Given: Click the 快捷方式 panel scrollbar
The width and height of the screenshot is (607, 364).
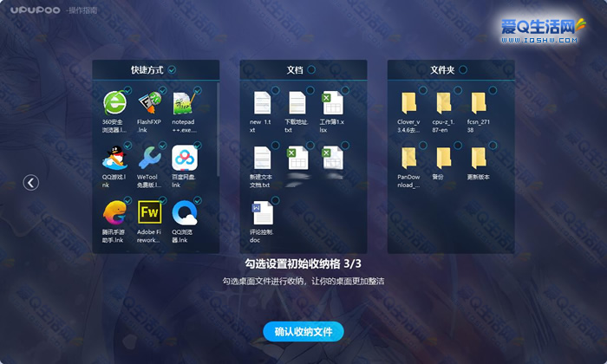Looking at the screenshot, I should 218,130.
